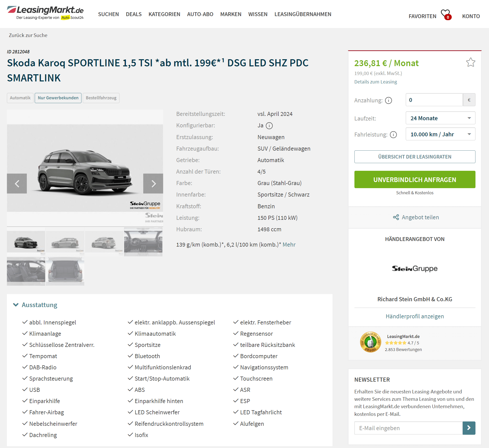
Task: Click the share icon next to Angebot teilen
Action: pos(396,217)
